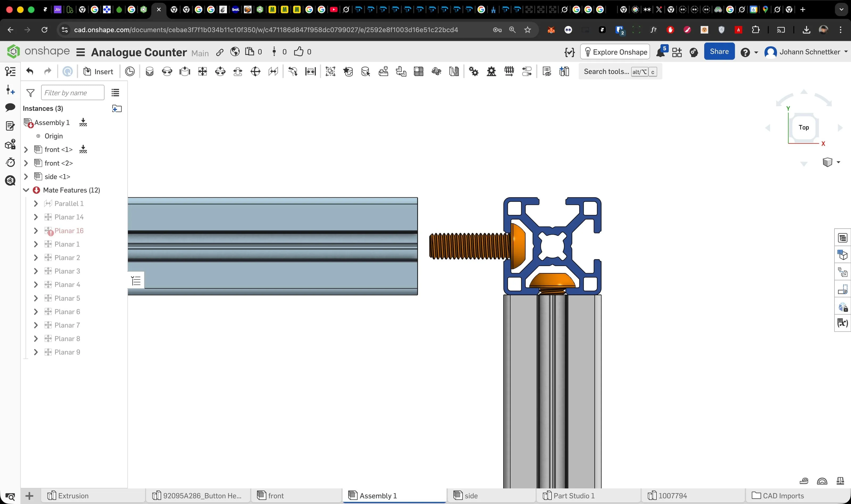Viewport: 851px width, 504px height.
Task: Click the comments speech bubble in left sidebar
Action: [10, 107]
